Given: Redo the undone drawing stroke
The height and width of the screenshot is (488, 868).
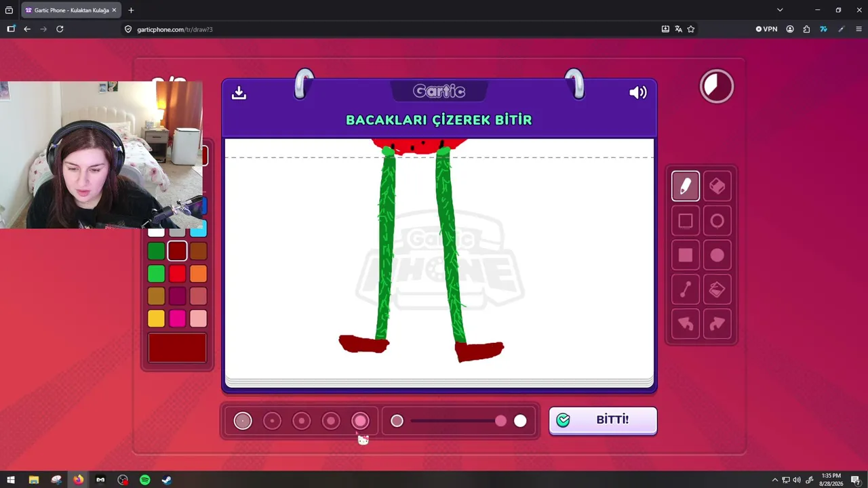Looking at the screenshot, I should [x=717, y=325].
